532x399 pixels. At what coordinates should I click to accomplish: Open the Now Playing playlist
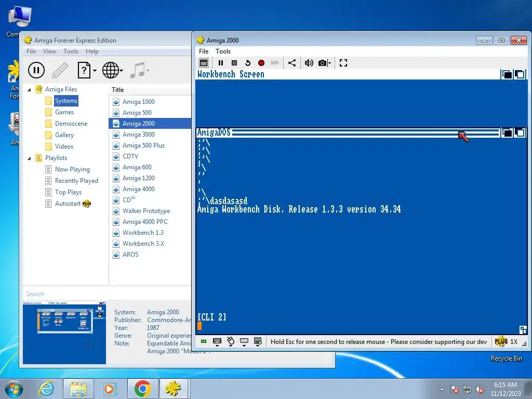click(72, 169)
